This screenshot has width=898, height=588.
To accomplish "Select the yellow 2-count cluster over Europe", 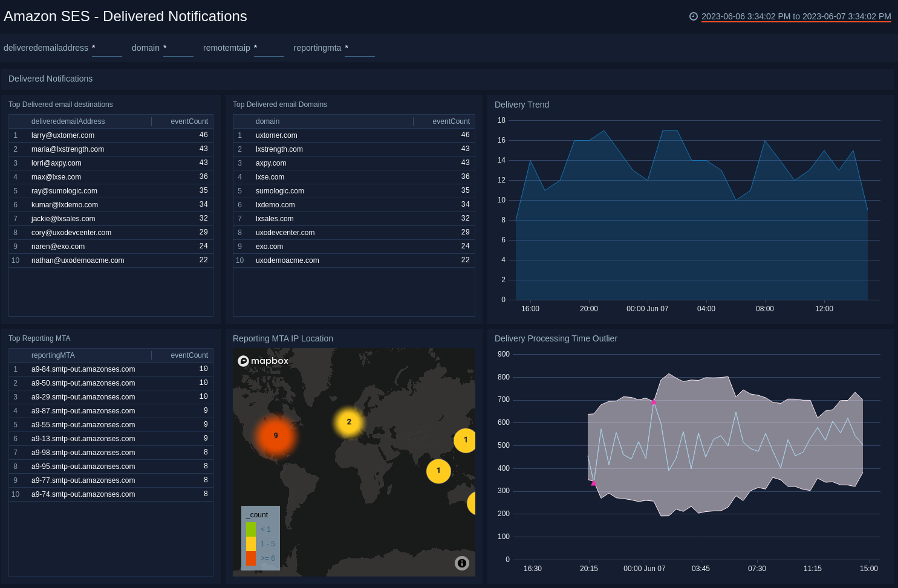I will 349,422.
